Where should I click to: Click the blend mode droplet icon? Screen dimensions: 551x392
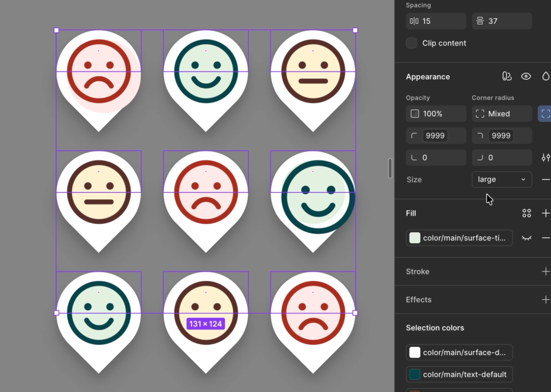tap(546, 76)
